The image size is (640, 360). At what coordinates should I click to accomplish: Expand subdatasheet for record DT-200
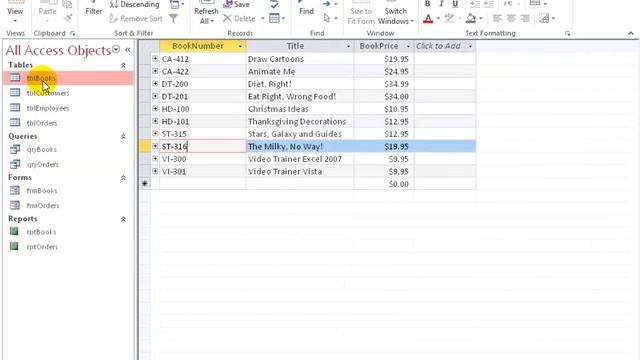click(155, 84)
